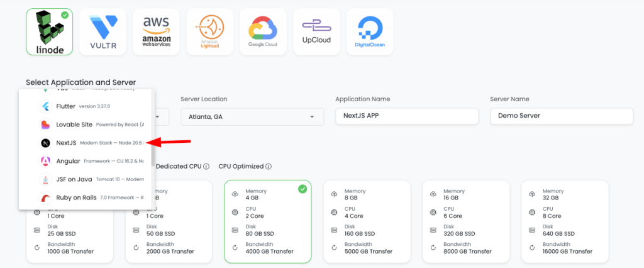Select the Vultr cloud provider icon
Screen dimensions: 644x268
pos(103,31)
